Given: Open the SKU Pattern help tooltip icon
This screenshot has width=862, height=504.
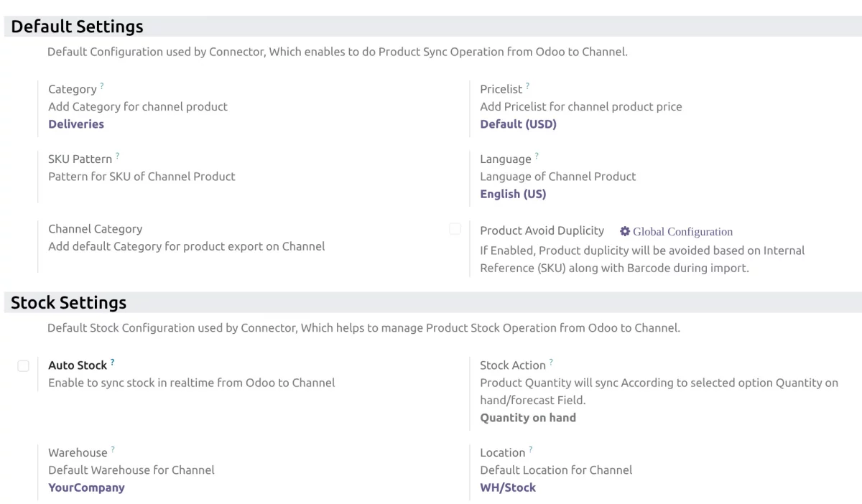Looking at the screenshot, I should click(118, 154).
